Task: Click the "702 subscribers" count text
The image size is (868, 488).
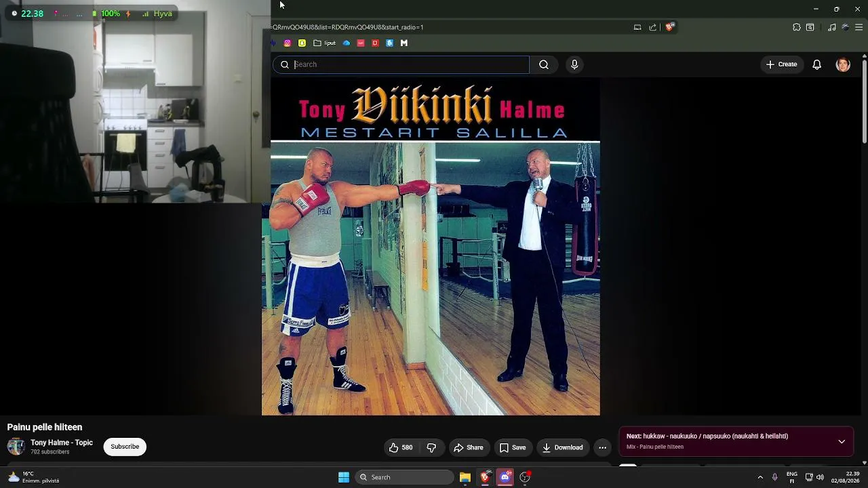Action: [50, 452]
